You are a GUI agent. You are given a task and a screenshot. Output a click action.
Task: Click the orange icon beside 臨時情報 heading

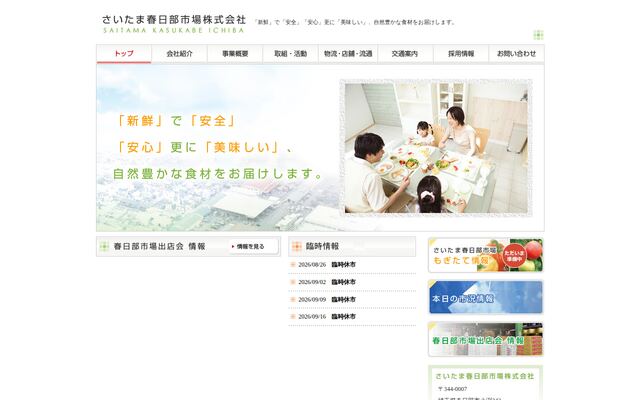297,246
